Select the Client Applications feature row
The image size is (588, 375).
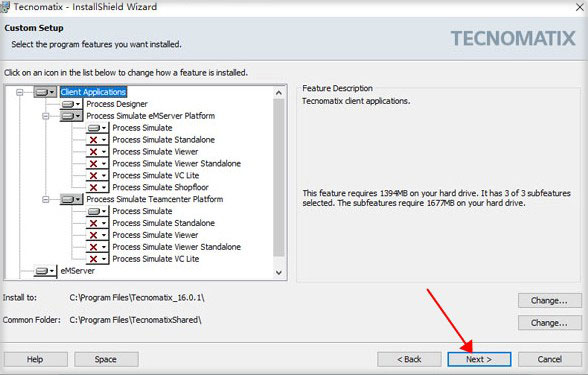tap(93, 92)
